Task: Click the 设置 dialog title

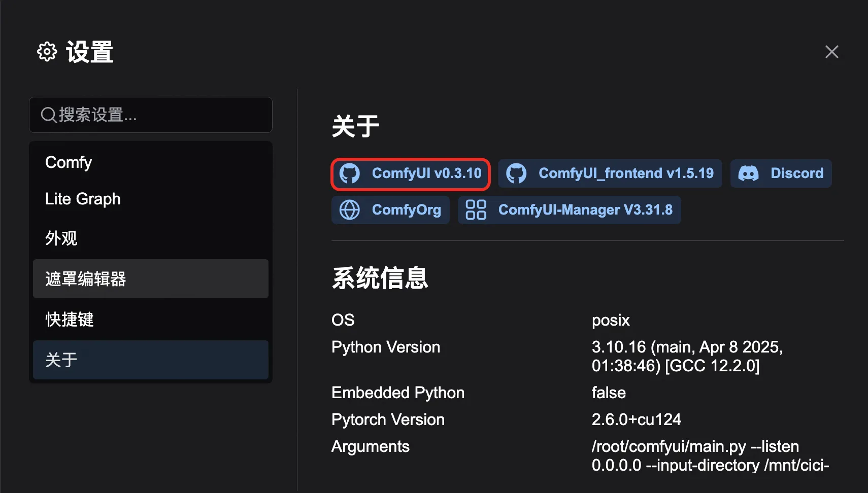Action: (x=90, y=52)
